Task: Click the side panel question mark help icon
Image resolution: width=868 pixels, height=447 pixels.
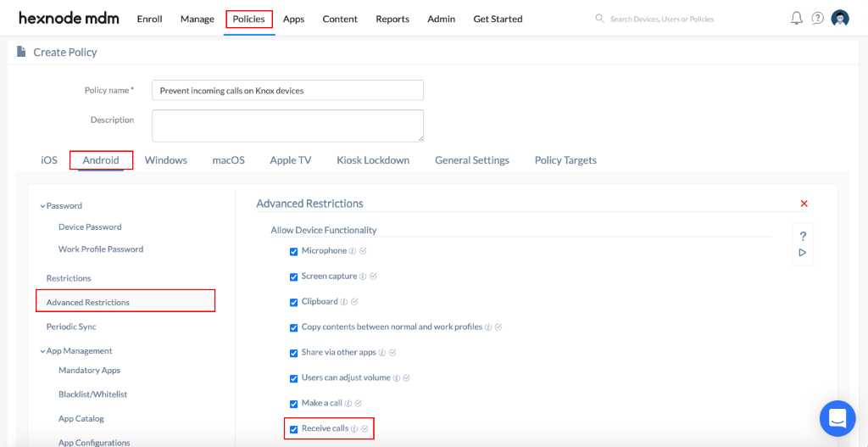Action: [x=804, y=237]
